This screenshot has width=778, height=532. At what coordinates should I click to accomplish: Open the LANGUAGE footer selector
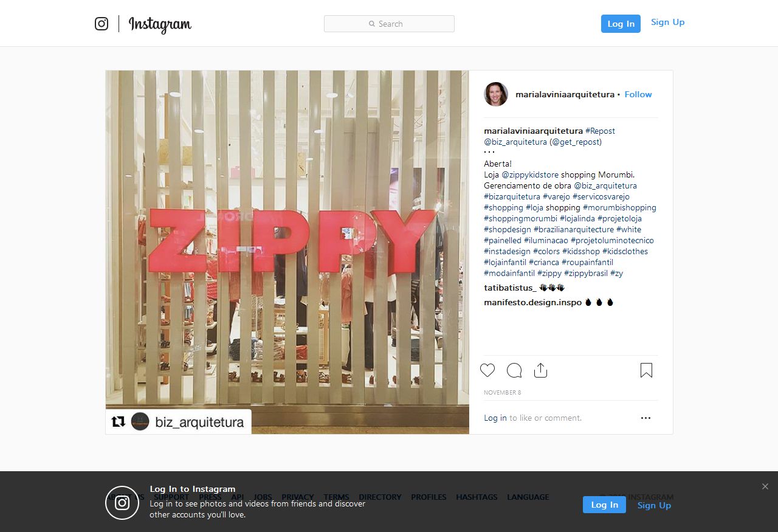coord(528,497)
